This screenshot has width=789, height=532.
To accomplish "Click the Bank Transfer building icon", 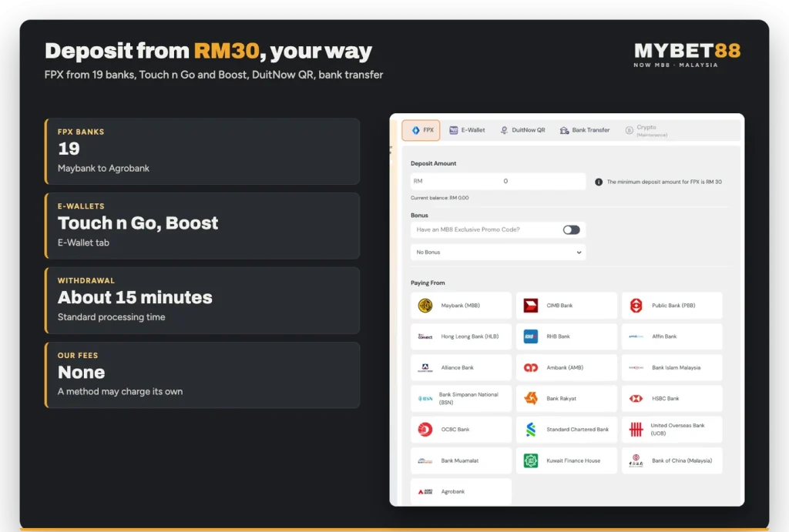I will click(564, 130).
